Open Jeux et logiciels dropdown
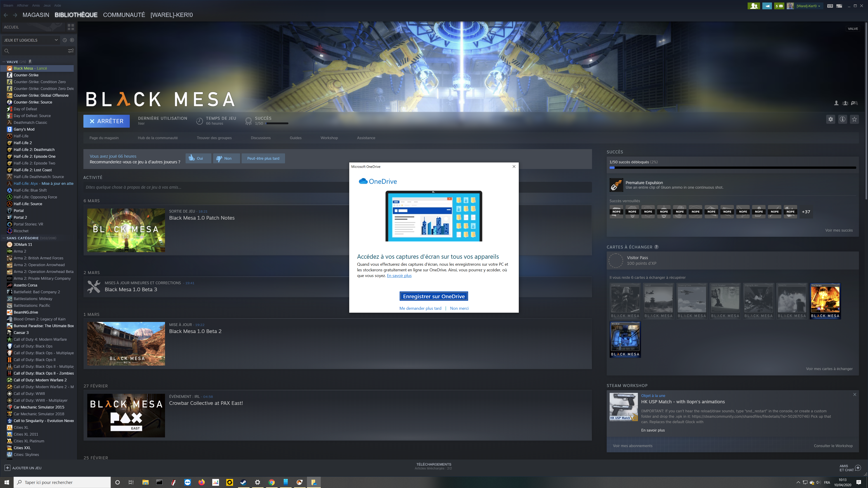 30,40
